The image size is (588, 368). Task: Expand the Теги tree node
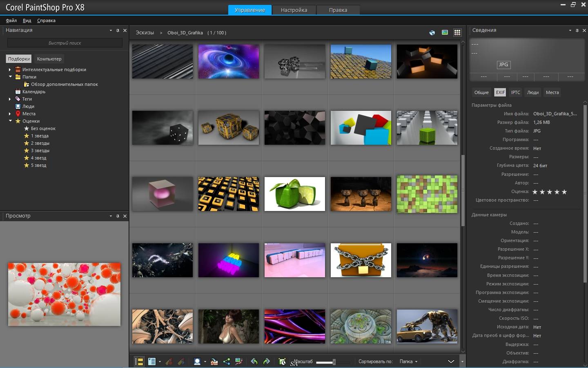(x=10, y=99)
